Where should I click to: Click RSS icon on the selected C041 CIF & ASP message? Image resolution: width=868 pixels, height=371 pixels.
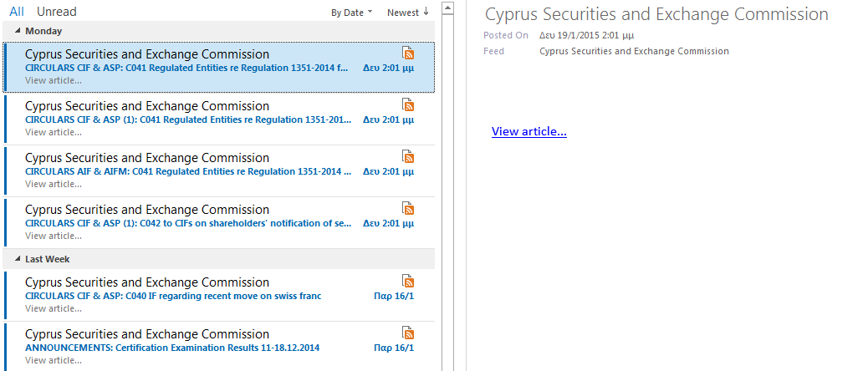408,53
